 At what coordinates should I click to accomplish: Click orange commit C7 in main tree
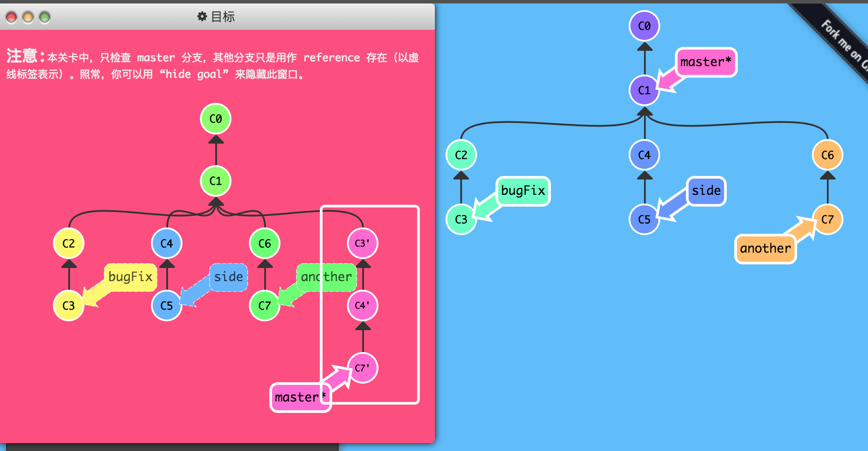[828, 219]
